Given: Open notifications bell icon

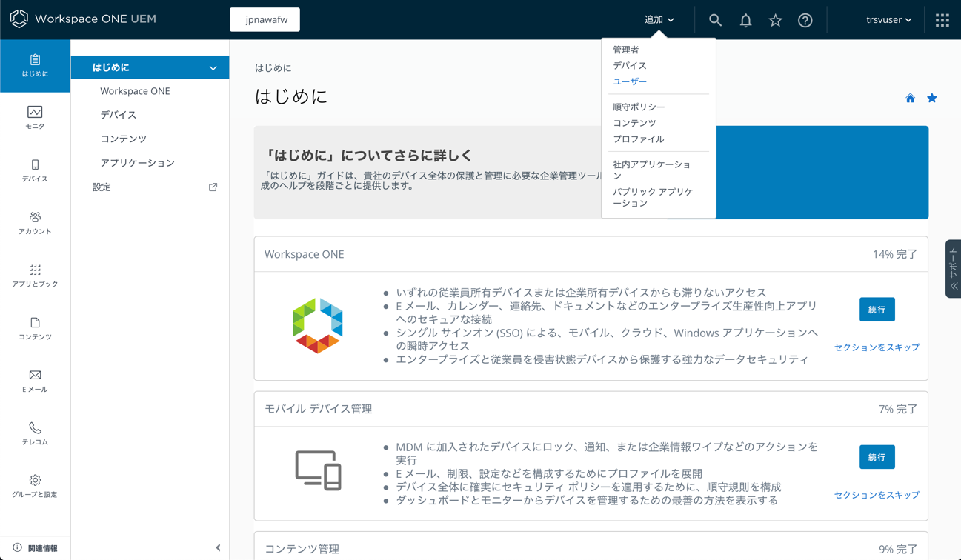Looking at the screenshot, I should 745,20.
